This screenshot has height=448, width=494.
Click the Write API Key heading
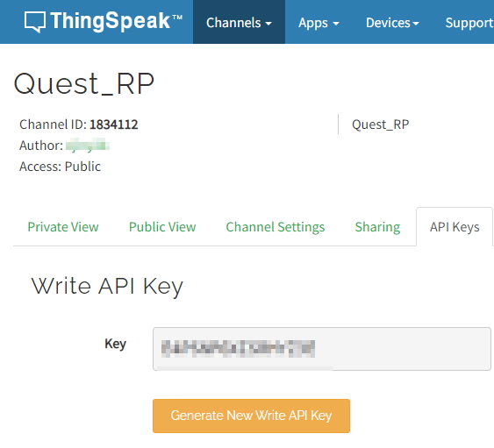tap(107, 287)
